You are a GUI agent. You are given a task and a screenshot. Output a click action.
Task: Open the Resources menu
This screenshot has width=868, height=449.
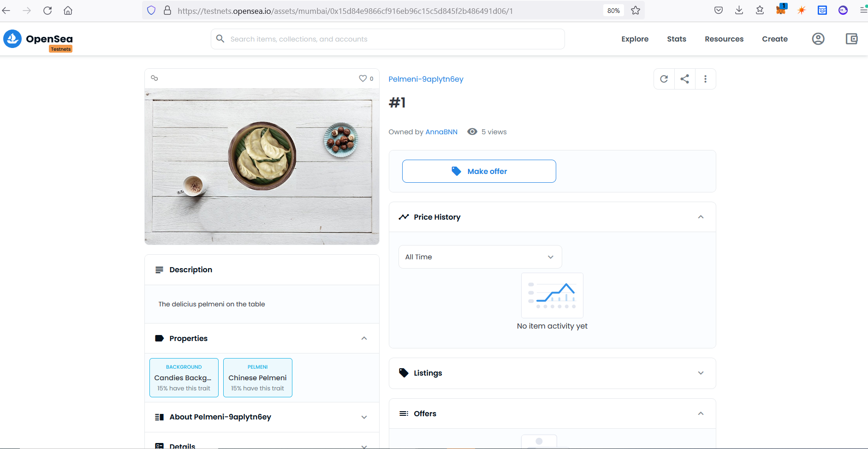point(724,39)
